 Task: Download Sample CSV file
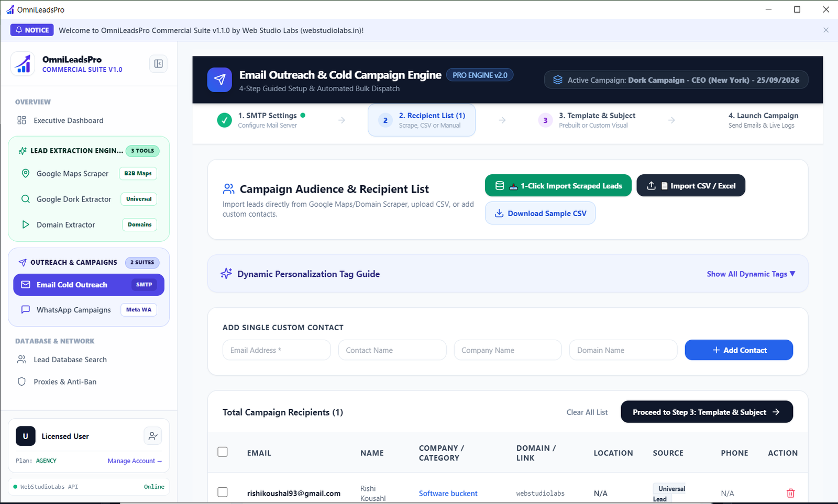pyautogui.click(x=540, y=213)
